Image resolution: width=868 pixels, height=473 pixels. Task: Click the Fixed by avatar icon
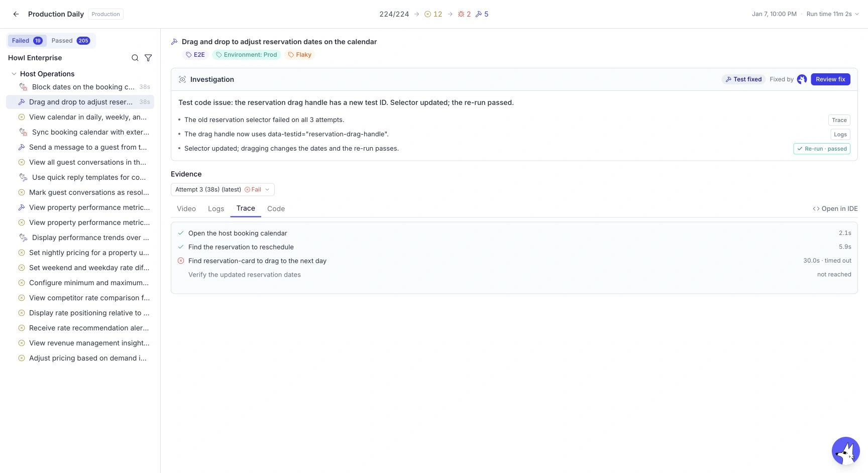pos(802,79)
